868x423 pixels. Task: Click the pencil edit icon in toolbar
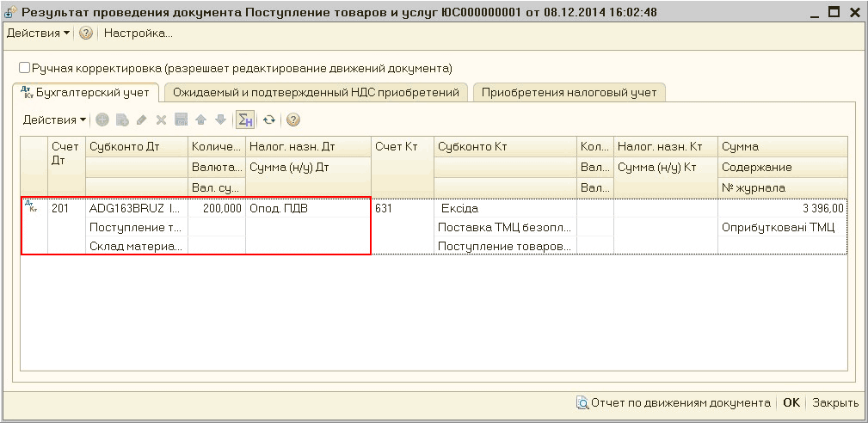142,120
